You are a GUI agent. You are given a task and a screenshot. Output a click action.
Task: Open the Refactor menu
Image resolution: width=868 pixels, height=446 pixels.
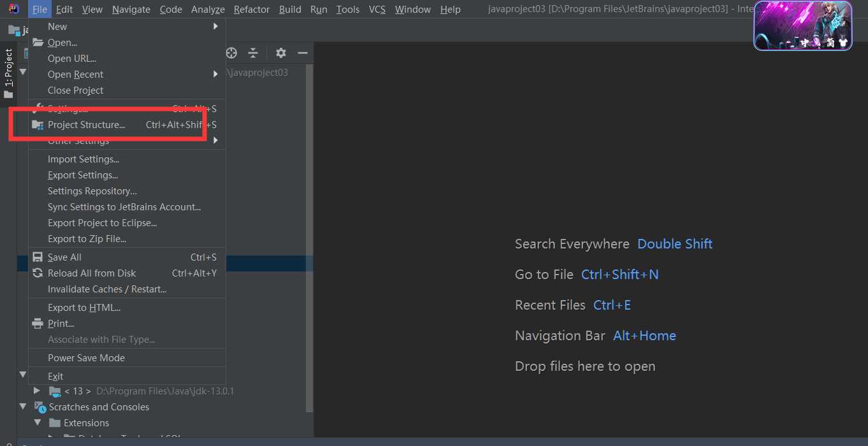pos(252,10)
